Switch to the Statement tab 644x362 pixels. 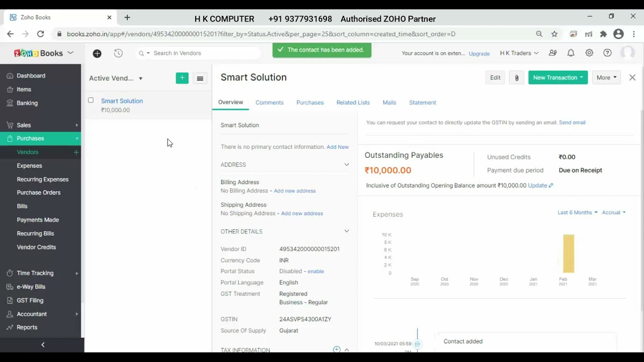pos(423,103)
